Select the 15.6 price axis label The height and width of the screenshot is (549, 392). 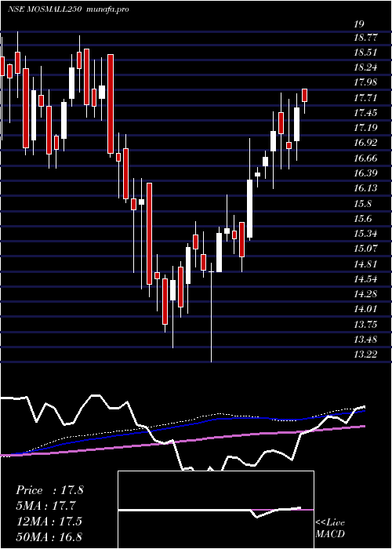[x=363, y=219]
